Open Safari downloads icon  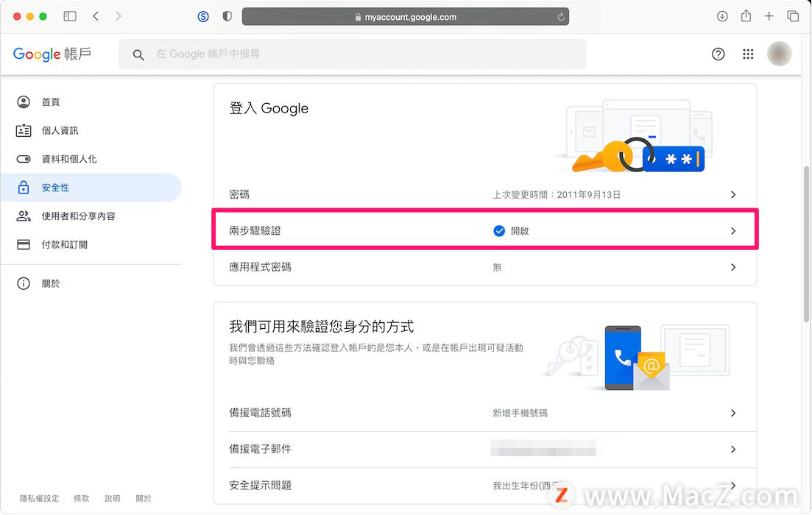pos(722,16)
